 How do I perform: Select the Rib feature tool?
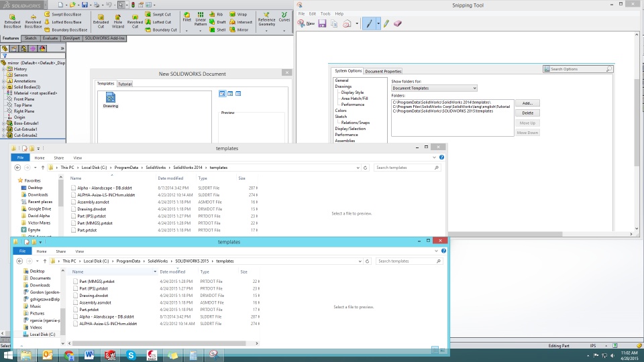click(x=216, y=14)
